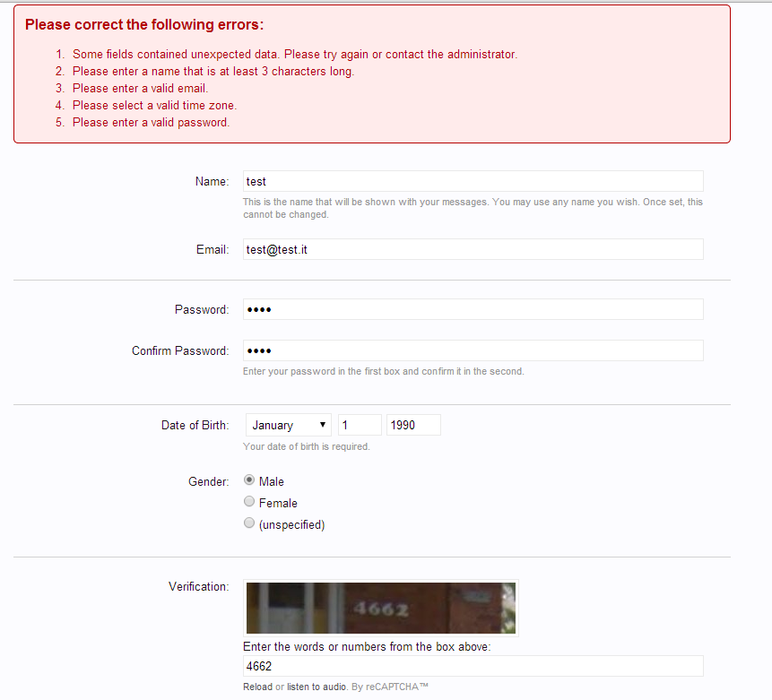Choose the Female gender option
Screen dimensions: 772x700
click(x=249, y=502)
